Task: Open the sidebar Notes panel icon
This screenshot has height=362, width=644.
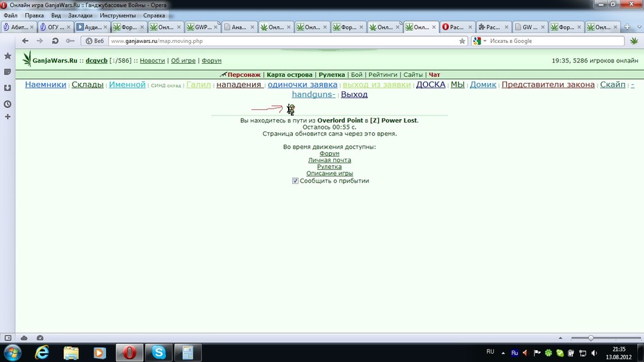Action: tap(8, 72)
